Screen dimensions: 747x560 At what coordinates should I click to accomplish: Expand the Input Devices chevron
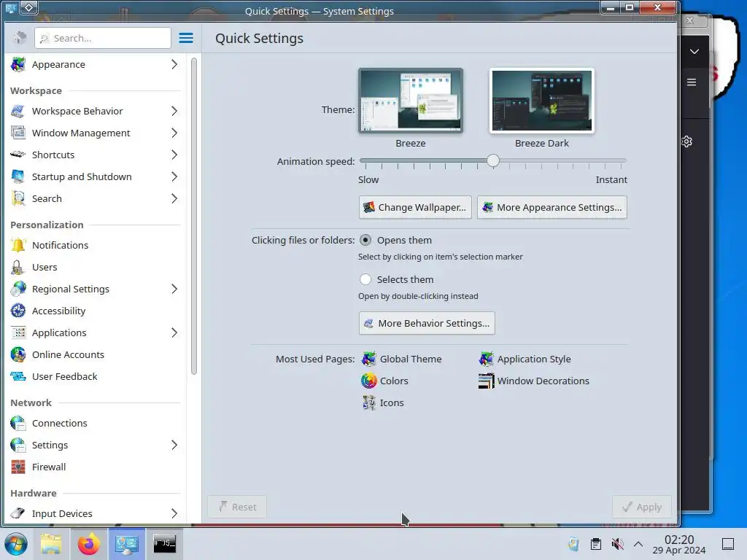[174, 513]
